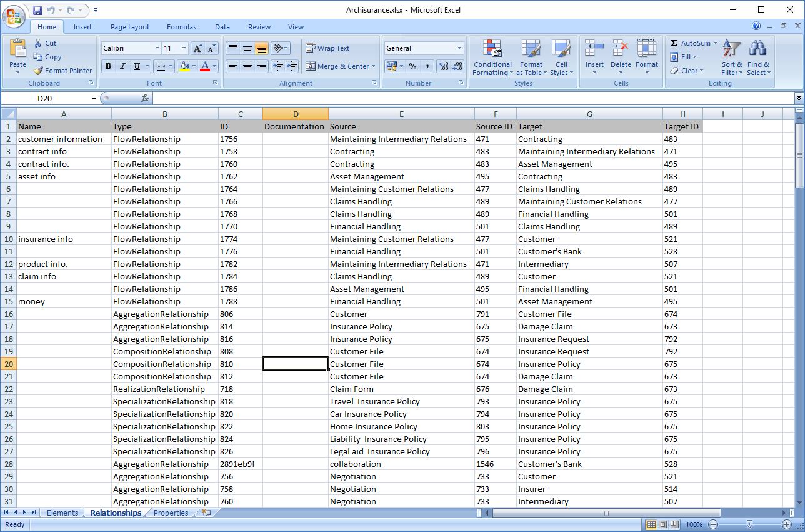Open the Font Color dropdown arrow
805x532 pixels.
coord(214,66)
